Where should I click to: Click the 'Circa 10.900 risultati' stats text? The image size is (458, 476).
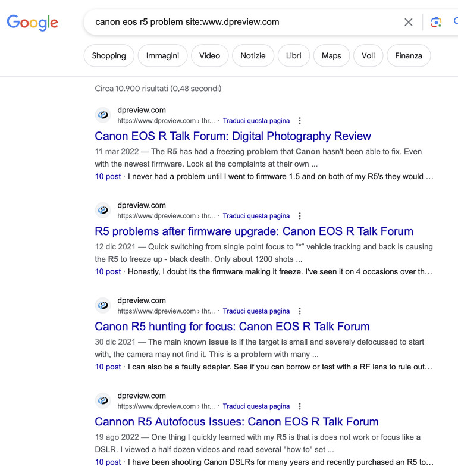158,88
